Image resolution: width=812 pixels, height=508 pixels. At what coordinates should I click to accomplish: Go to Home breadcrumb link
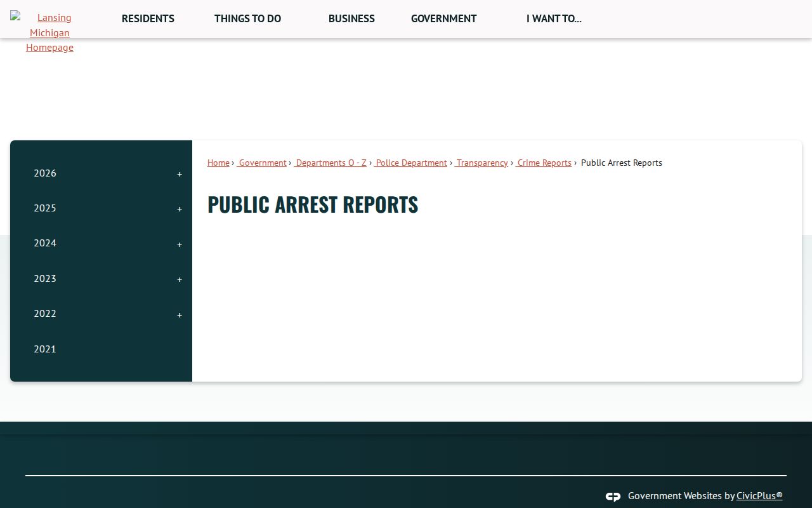click(x=218, y=163)
